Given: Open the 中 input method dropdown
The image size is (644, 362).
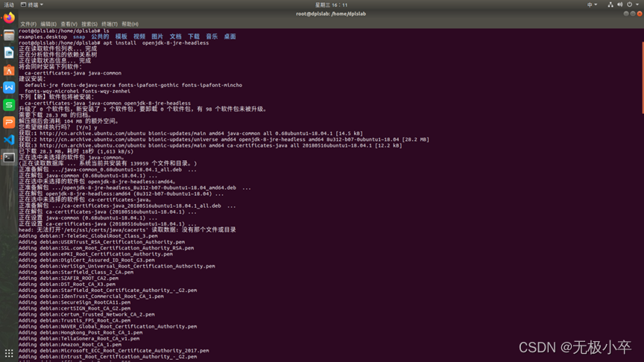Looking at the screenshot, I should 592,4.
